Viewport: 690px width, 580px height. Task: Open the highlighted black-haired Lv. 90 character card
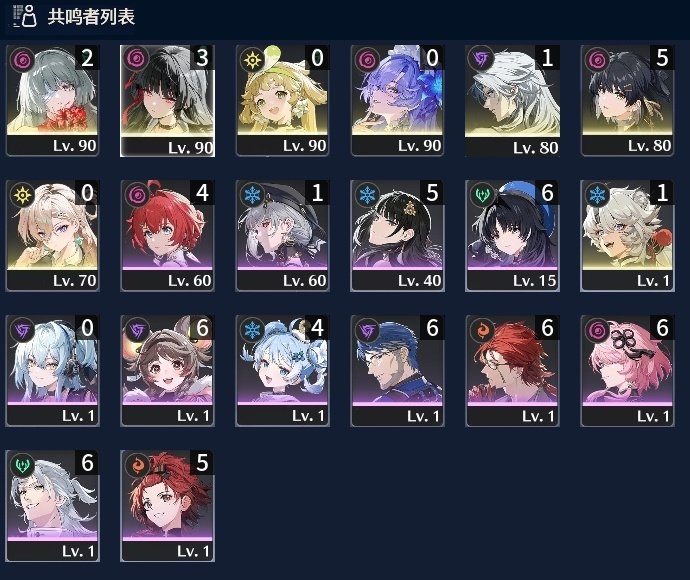[x=167, y=100]
